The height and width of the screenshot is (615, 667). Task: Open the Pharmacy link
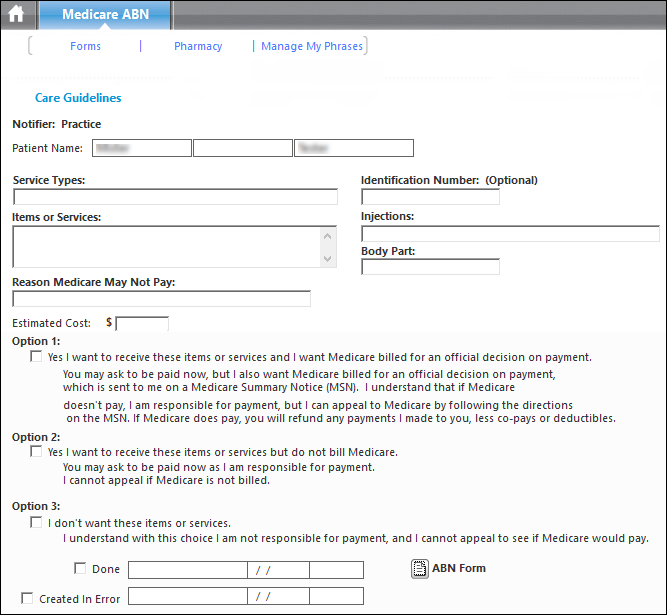click(198, 46)
